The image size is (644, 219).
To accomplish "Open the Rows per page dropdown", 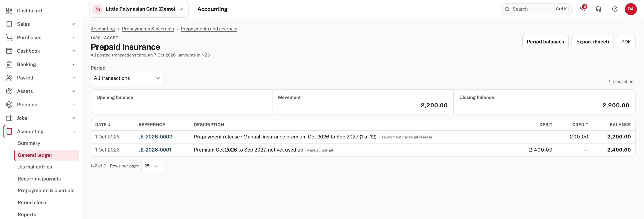I will point(152,166).
